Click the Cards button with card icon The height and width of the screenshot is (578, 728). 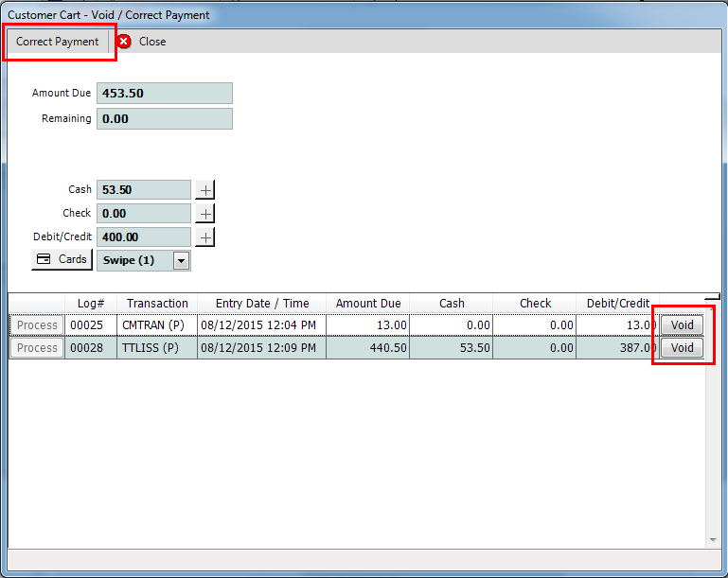click(x=62, y=260)
